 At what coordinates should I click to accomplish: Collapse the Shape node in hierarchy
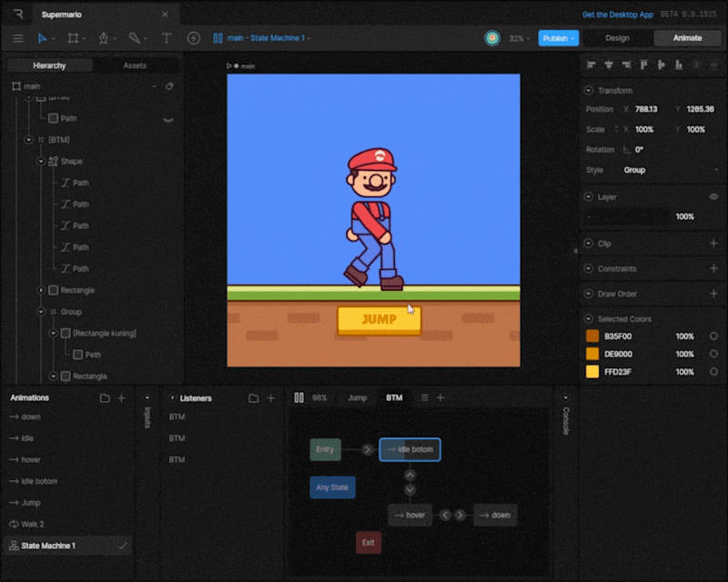click(x=41, y=162)
